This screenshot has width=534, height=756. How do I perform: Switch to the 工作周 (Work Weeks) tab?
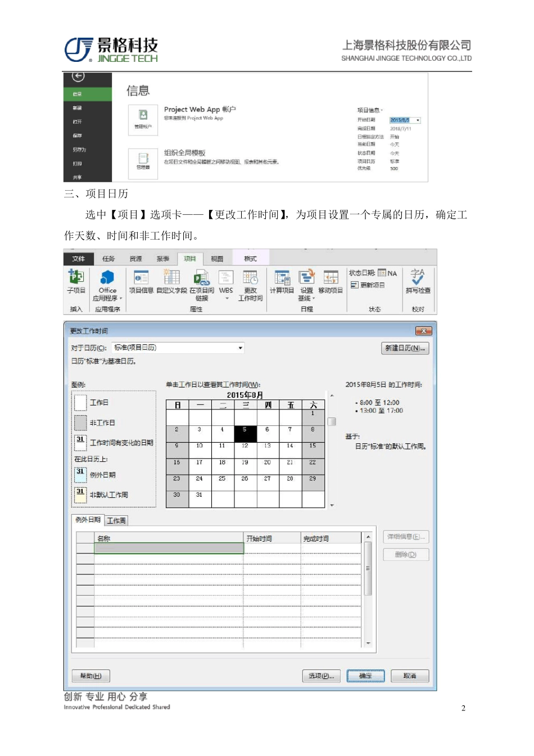tap(116, 520)
